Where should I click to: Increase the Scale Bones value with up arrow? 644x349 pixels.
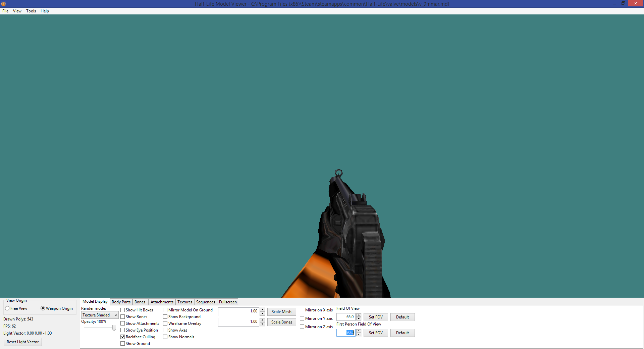point(262,320)
